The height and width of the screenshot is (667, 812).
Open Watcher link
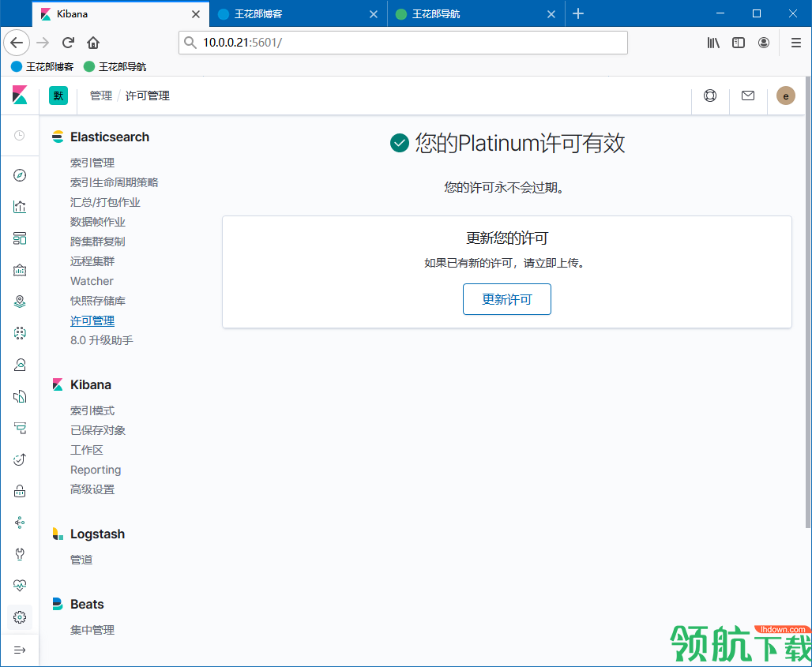92,281
